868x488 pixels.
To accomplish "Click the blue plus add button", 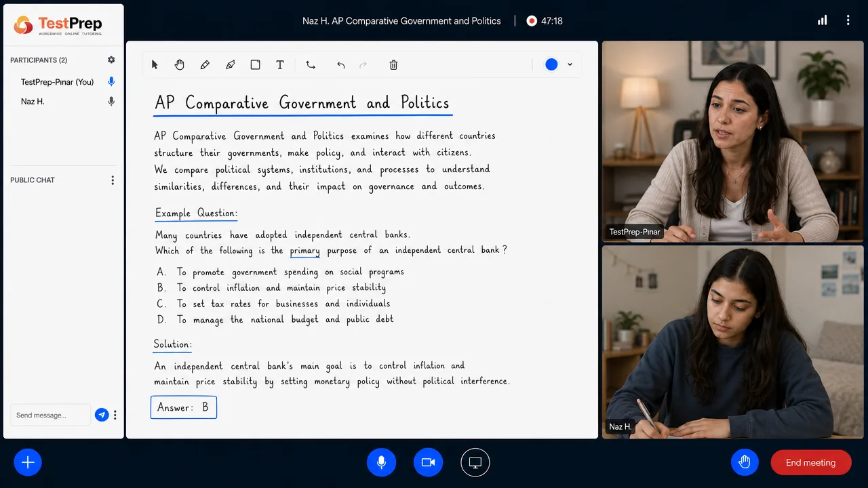I will [28, 463].
